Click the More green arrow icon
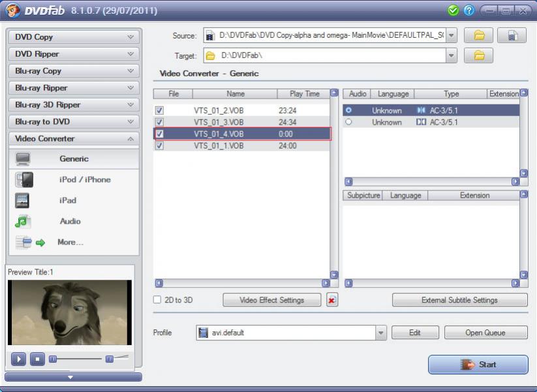This screenshot has height=392, width=537. pyautogui.click(x=40, y=243)
